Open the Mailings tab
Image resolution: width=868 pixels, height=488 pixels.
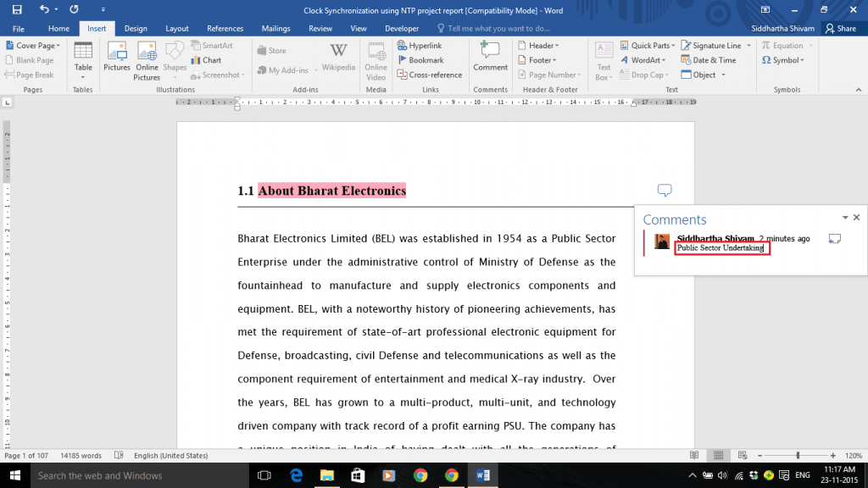click(275, 28)
